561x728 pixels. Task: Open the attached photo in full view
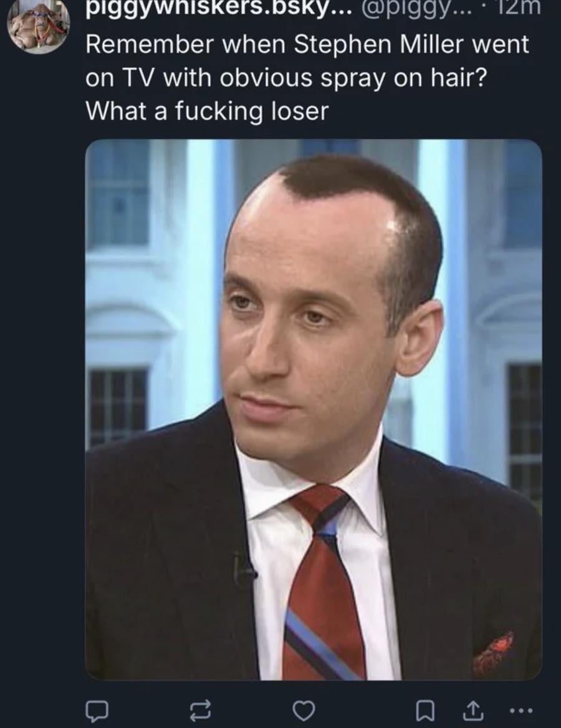314,410
